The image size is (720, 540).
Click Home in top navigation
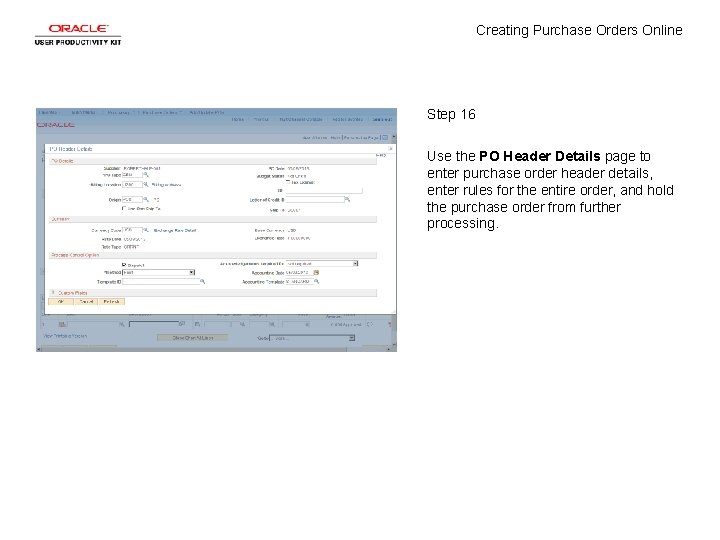(237, 119)
